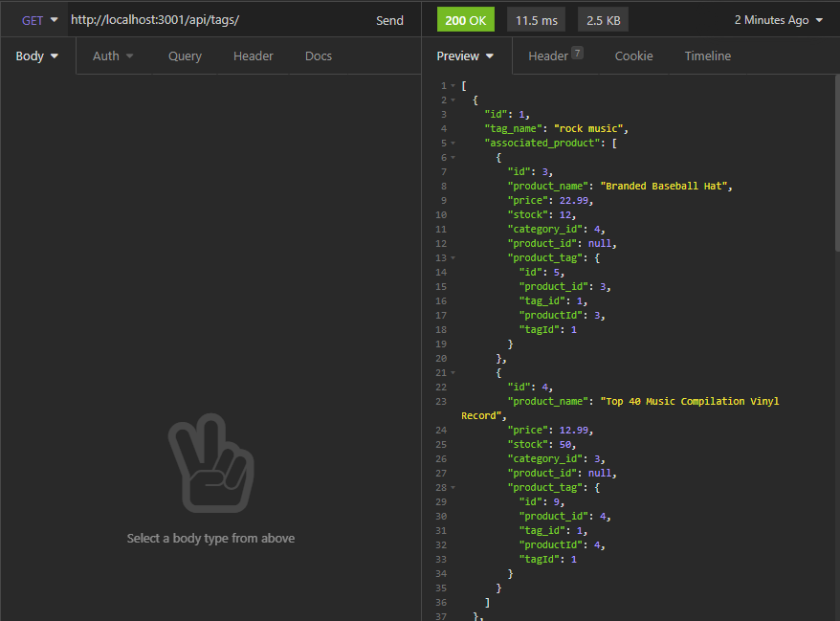Click the 200 OK status badge
840x621 pixels.
(x=465, y=18)
